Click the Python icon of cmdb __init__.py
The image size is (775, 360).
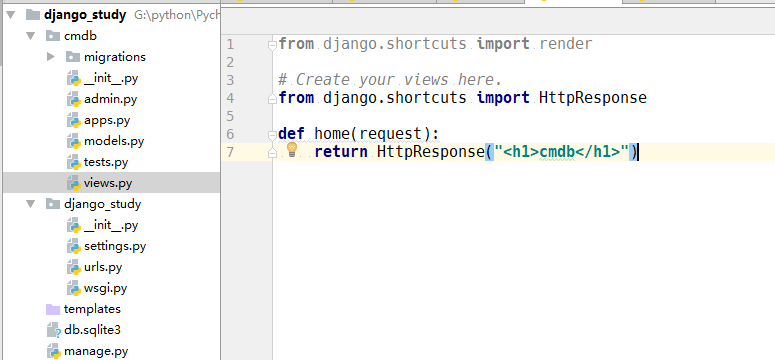point(74,78)
